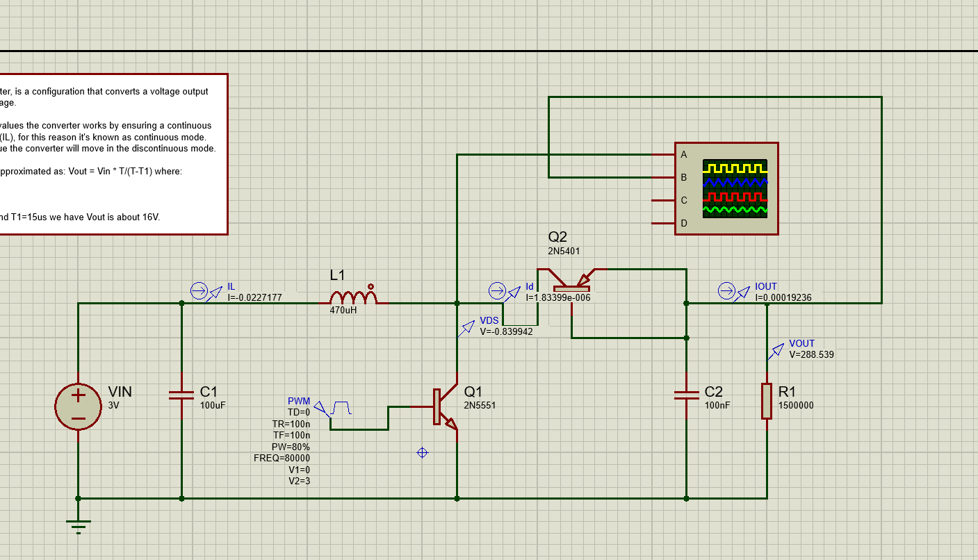Select inductor L1 coil symbol
This screenshot has width=978, height=560.
pos(353,296)
